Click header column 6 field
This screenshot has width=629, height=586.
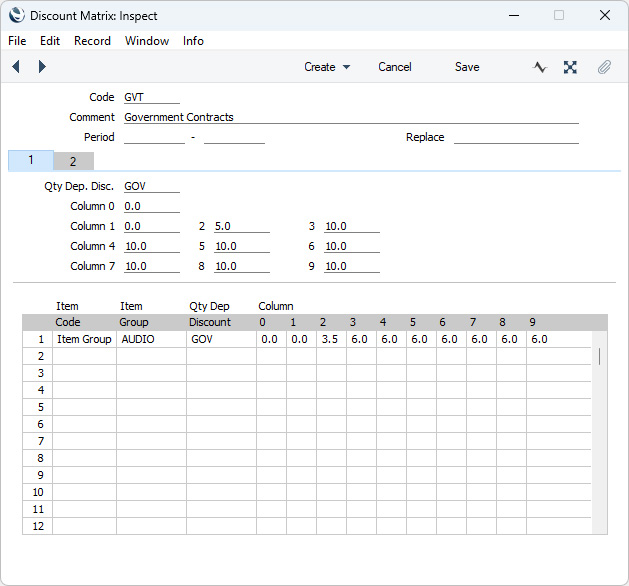tap(352, 247)
